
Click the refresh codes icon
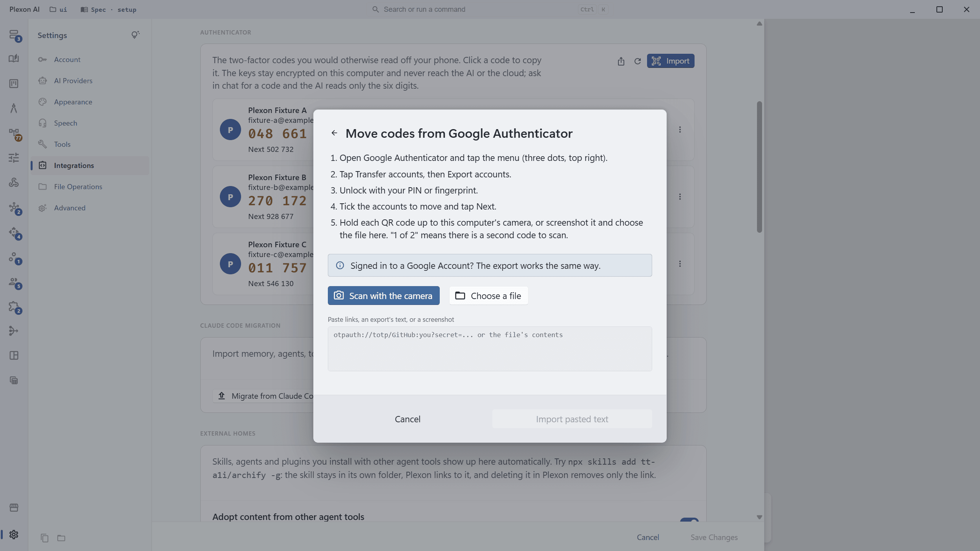click(638, 61)
